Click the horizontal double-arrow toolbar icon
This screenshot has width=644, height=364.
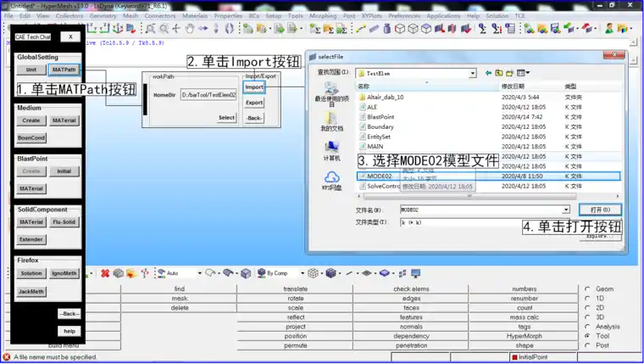point(203,28)
